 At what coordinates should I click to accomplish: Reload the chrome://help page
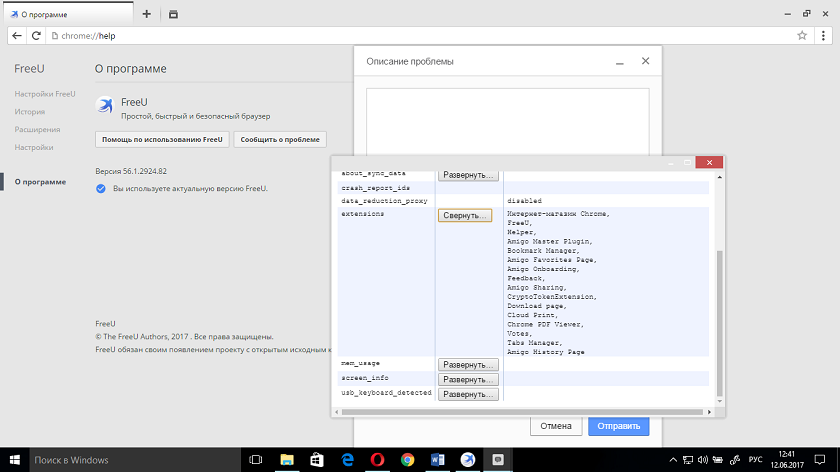[x=37, y=35]
